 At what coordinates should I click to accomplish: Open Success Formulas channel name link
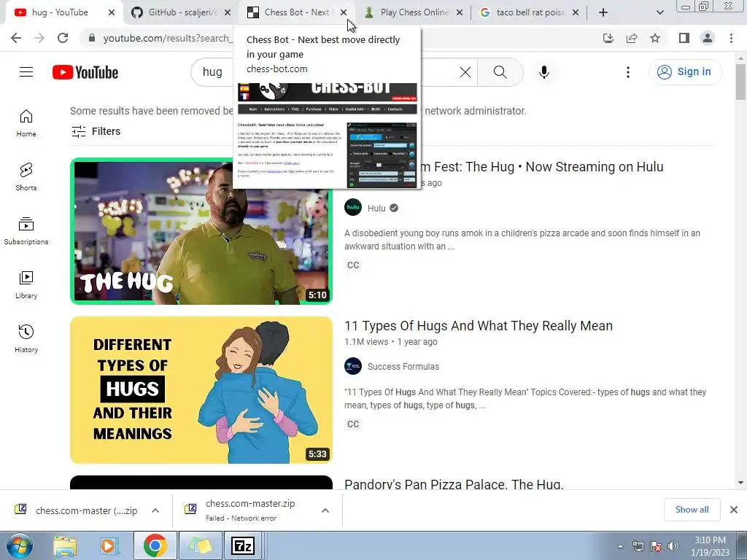pyautogui.click(x=403, y=367)
